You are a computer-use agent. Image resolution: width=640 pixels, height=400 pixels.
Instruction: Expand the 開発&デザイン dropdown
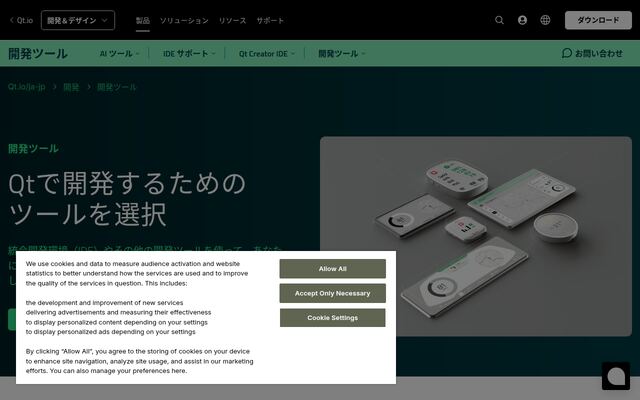pos(78,20)
